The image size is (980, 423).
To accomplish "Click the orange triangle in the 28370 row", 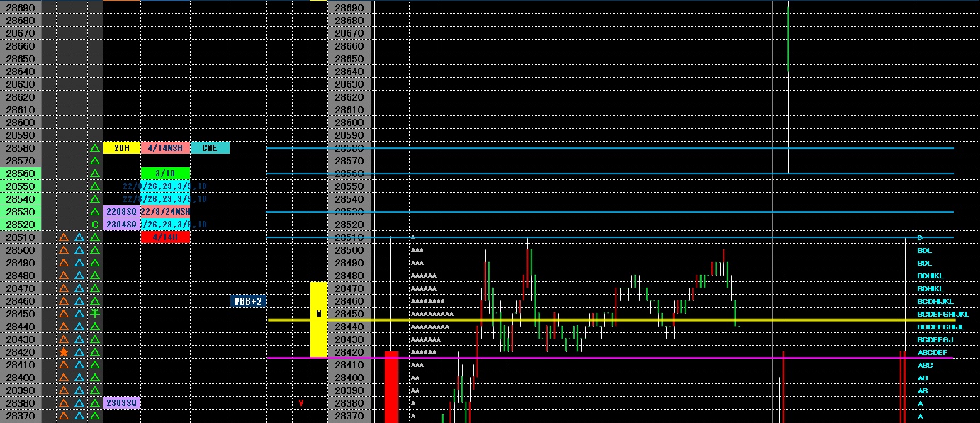I will [64, 416].
